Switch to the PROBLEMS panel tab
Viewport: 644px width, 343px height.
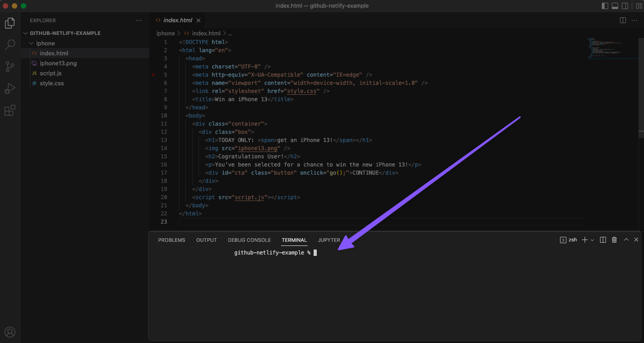(x=172, y=240)
